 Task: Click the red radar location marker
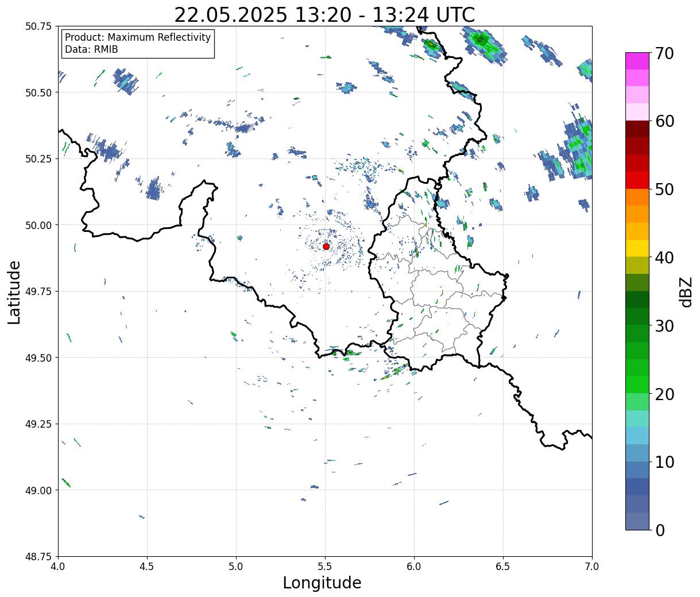(326, 246)
